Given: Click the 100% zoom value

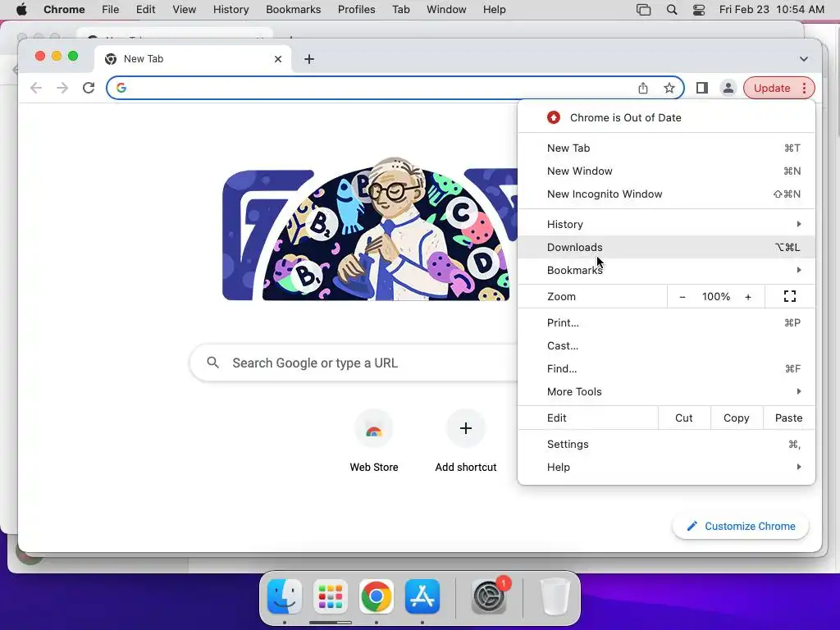Looking at the screenshot, I should pyautogui.click(x=715, y=297).
